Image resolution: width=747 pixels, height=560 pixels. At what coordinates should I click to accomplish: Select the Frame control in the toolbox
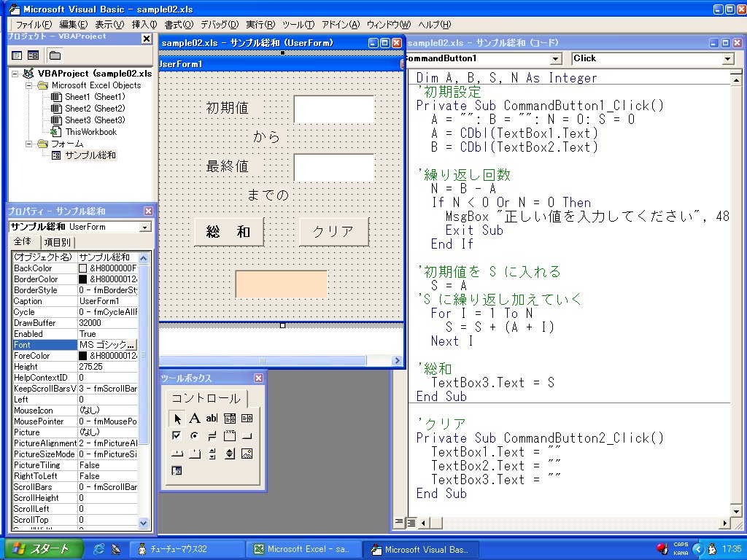pos(229,435)
